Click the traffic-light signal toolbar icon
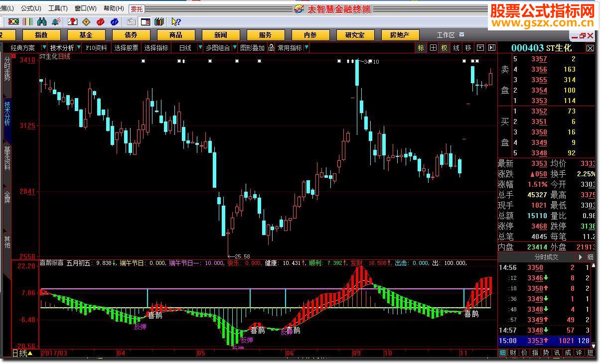Viewport: 601px width, 364px height. [13, 21]
